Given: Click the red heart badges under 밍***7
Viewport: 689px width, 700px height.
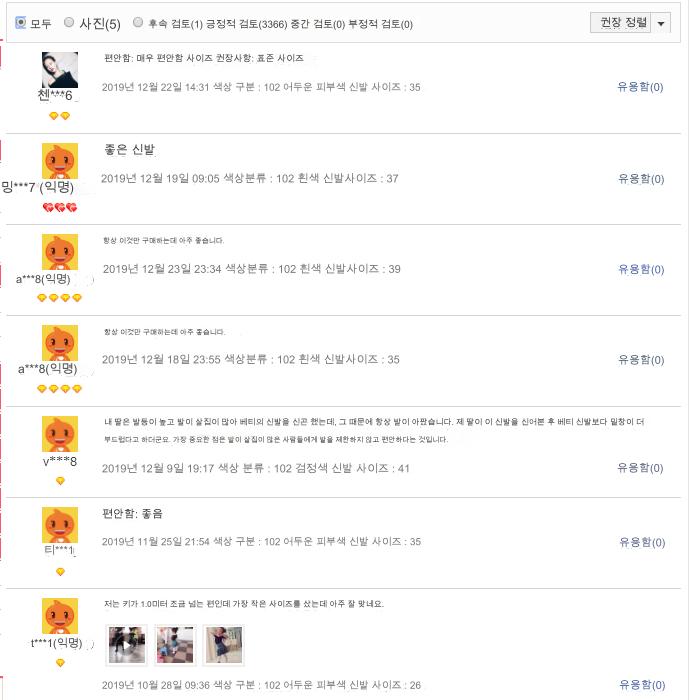Looking at the screenshot, I should point(60,207).
